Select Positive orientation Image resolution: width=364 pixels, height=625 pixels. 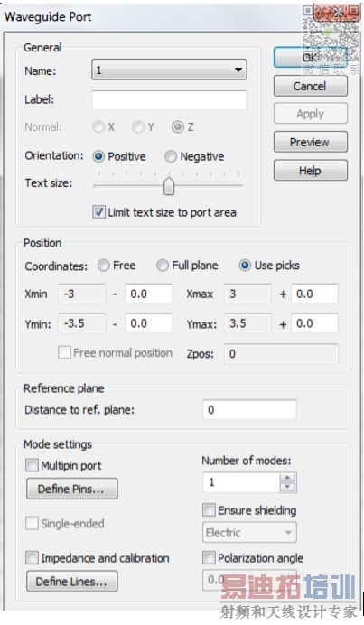[98, 156]
